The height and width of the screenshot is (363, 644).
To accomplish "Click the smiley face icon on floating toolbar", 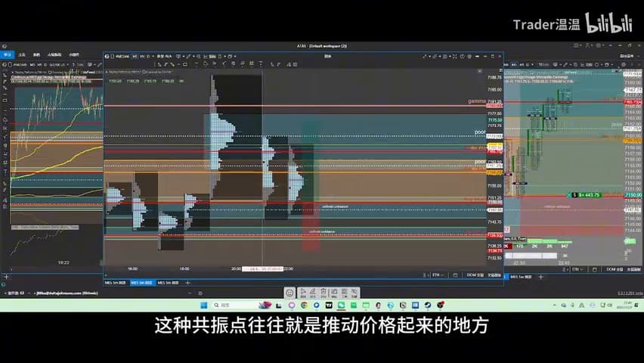I will coord(289,293).
